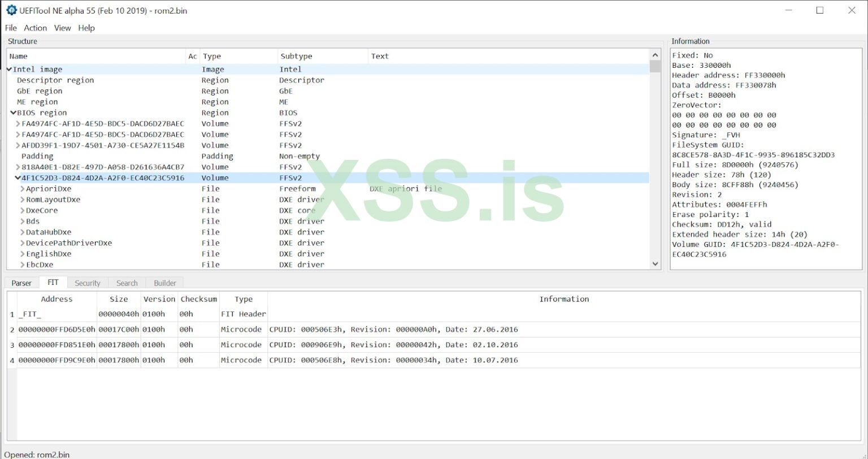
Task: Select the Padding item in Name column
Action: (x=37, y=156)
